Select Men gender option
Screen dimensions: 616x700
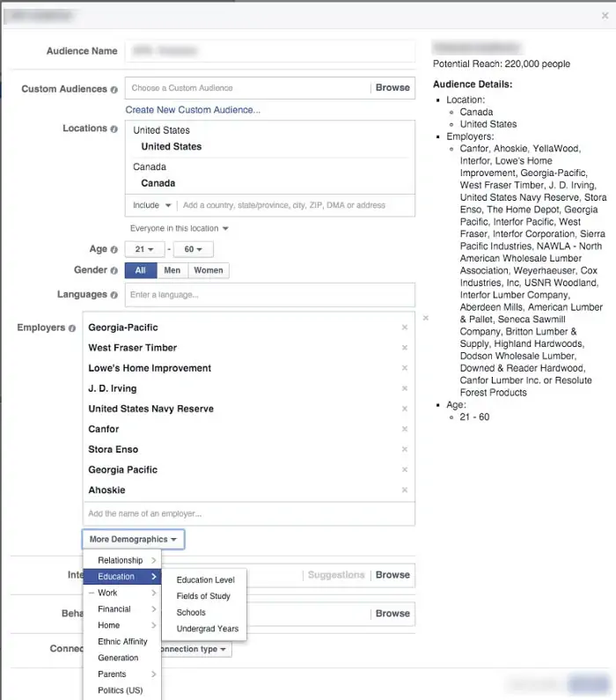pyautogui.click(x=172, y=270)
